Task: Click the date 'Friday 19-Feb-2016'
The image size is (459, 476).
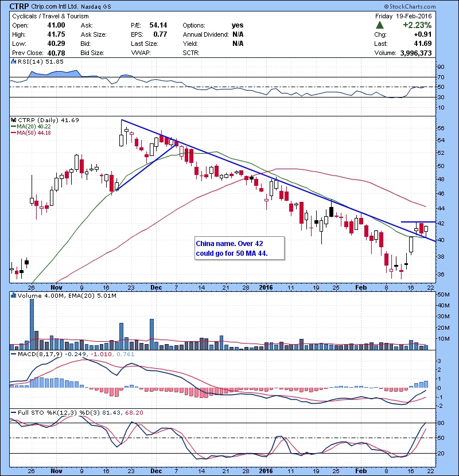Action: click(403, 16)
